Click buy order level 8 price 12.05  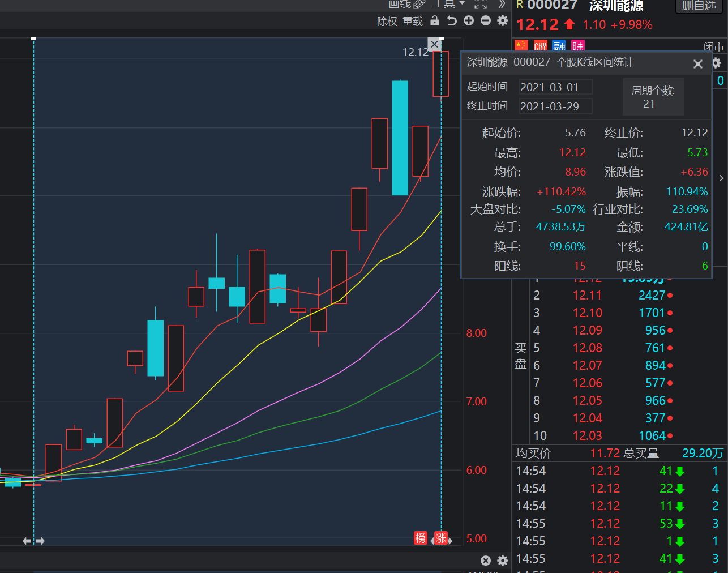click(587, 401)
